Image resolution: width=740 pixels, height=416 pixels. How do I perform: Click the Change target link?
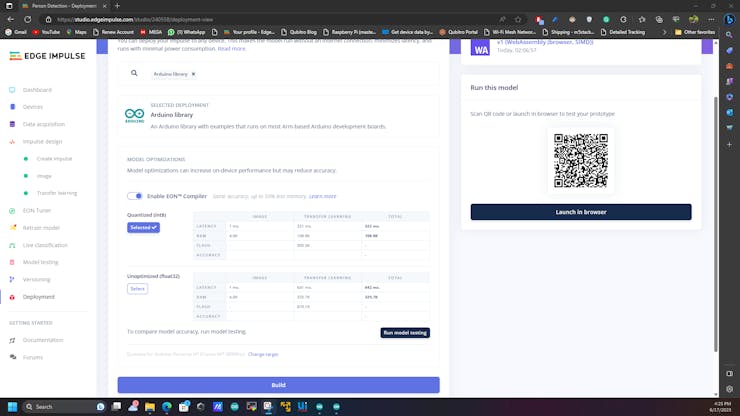(x=263, y=354)
